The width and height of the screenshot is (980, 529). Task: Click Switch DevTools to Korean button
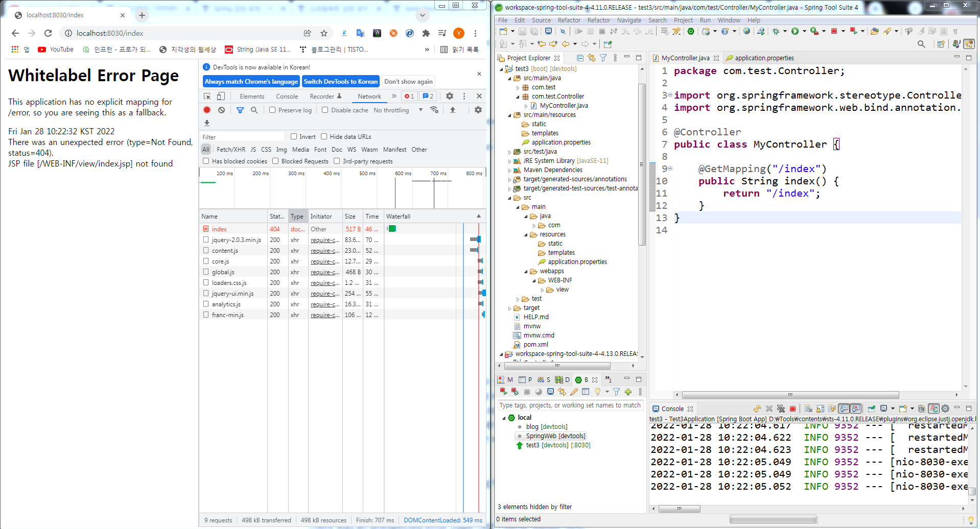(341, 81)
